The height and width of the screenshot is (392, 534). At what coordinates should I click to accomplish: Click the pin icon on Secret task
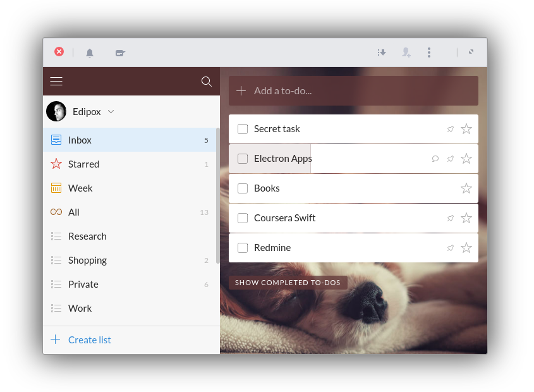(x=450, y=129)
